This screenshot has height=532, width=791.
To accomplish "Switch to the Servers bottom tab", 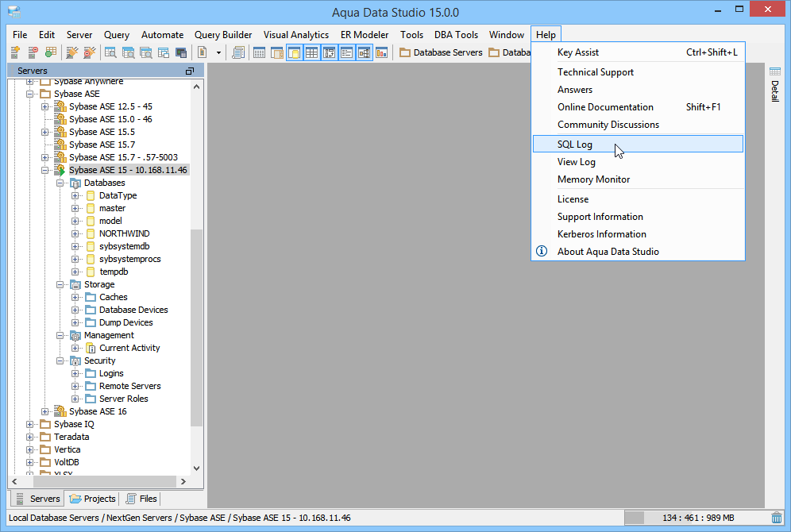I will click(x=37, y=498).
